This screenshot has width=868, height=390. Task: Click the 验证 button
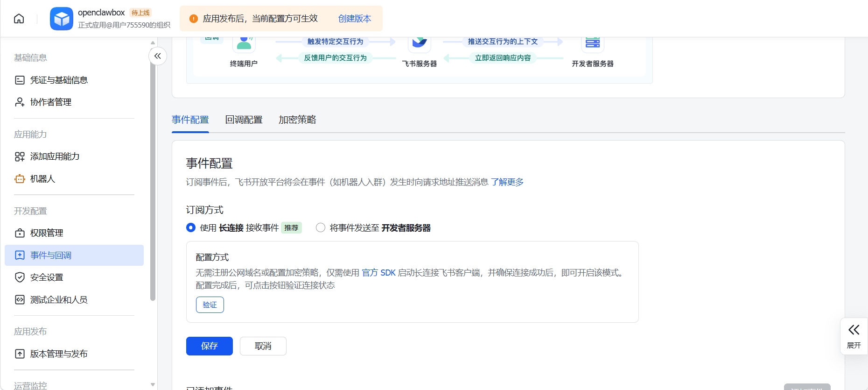coord(210,305)
